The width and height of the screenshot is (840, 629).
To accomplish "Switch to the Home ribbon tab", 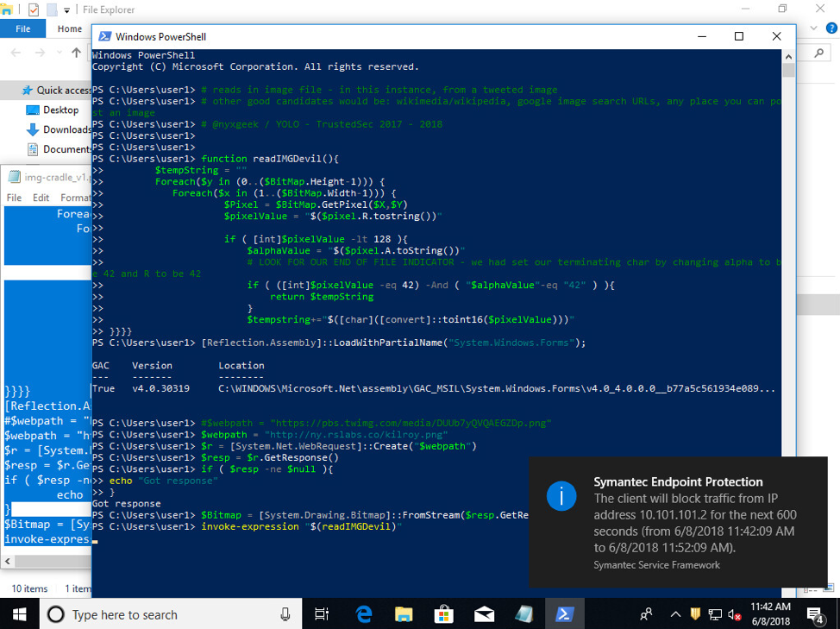I will (70, 28).
